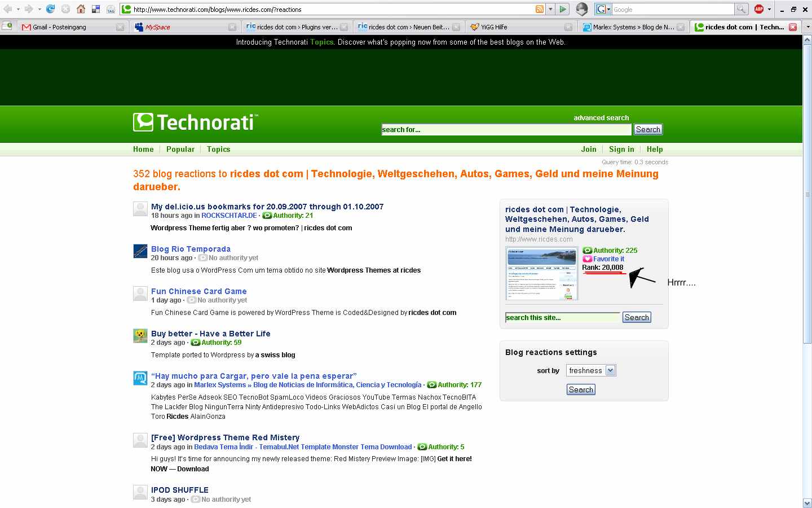
Task: Open the Home page icon
Action: coord(81,9)
